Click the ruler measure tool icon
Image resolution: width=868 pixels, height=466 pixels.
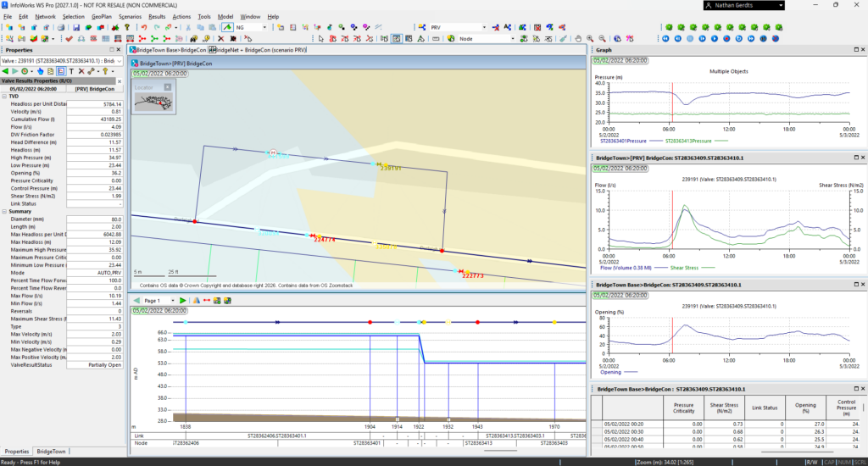pos(436,39)
